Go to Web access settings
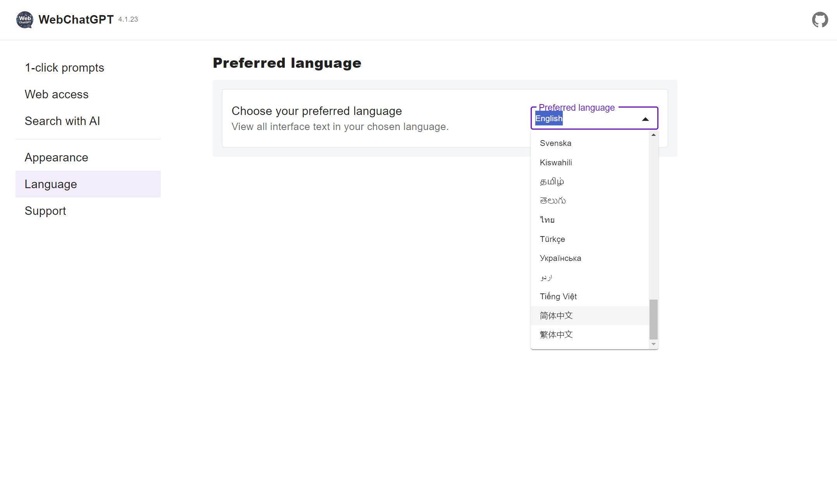The height and width of the screenshot is (504, 837). click(x=88, y=94)
